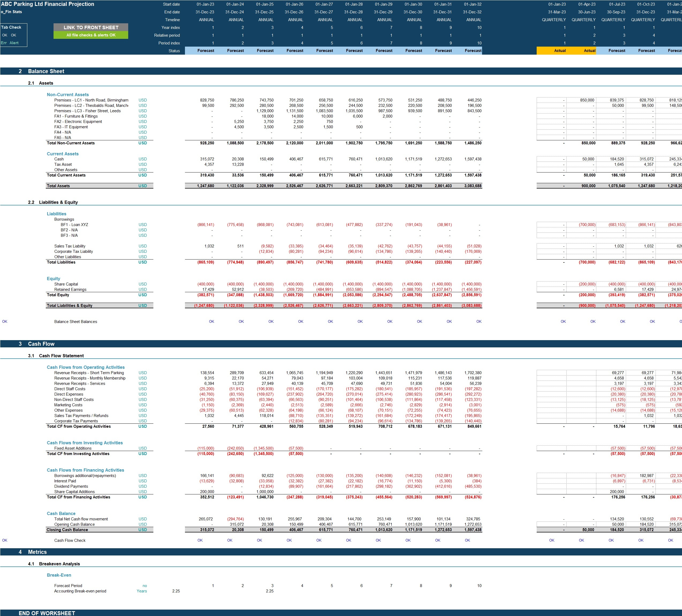682x616 pixels.
Task: Select the 'Err Alert' cell under Tab Check
Action: point(10,43)
